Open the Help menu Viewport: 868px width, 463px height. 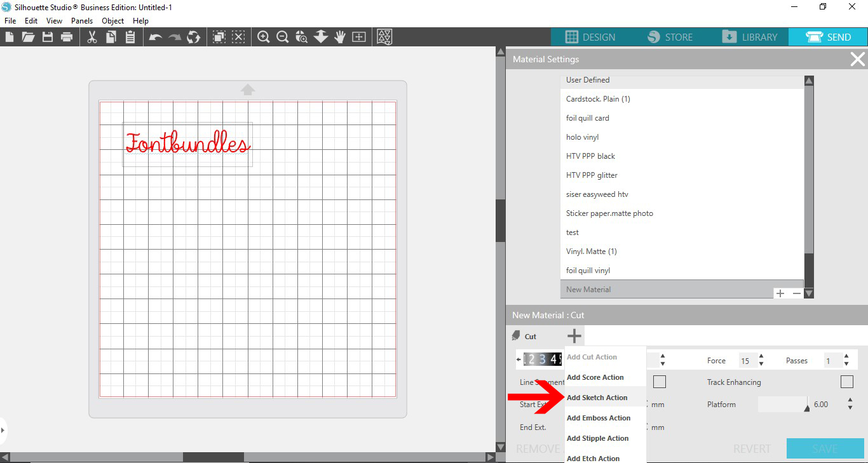140,21
